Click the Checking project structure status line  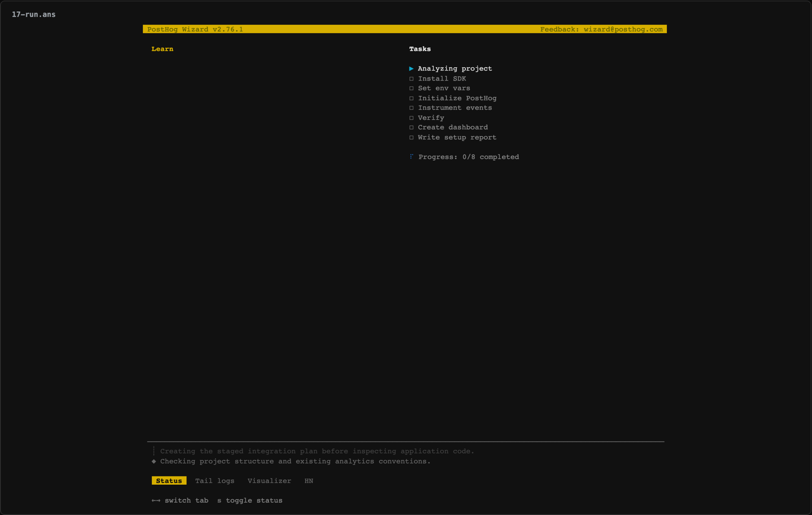click(x=296, y=461)
